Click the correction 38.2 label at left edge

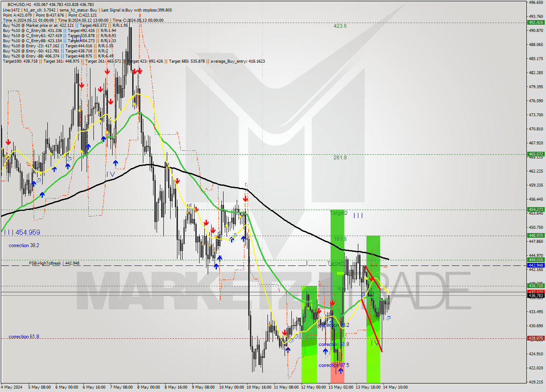[24, 245]
